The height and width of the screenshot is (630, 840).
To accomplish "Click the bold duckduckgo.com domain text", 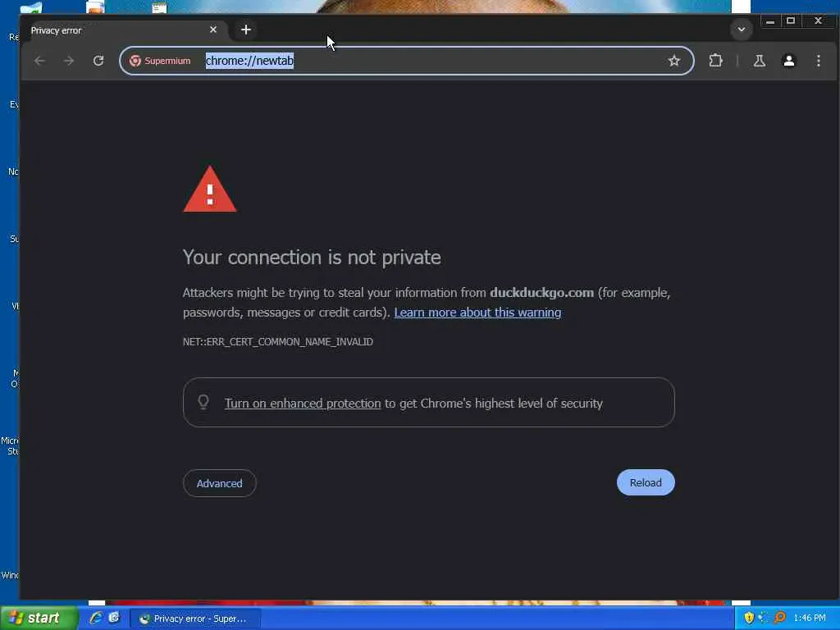I will (541, 293).
